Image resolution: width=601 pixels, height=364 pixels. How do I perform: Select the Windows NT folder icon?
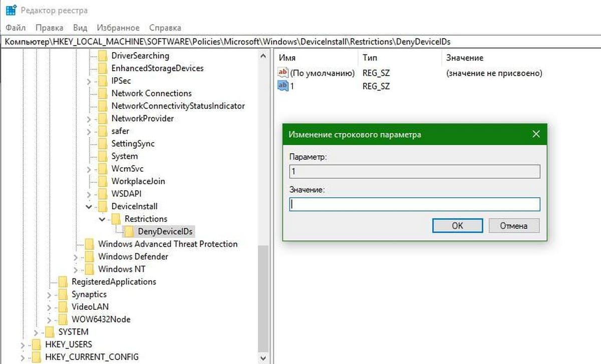[x=90, y=269]
